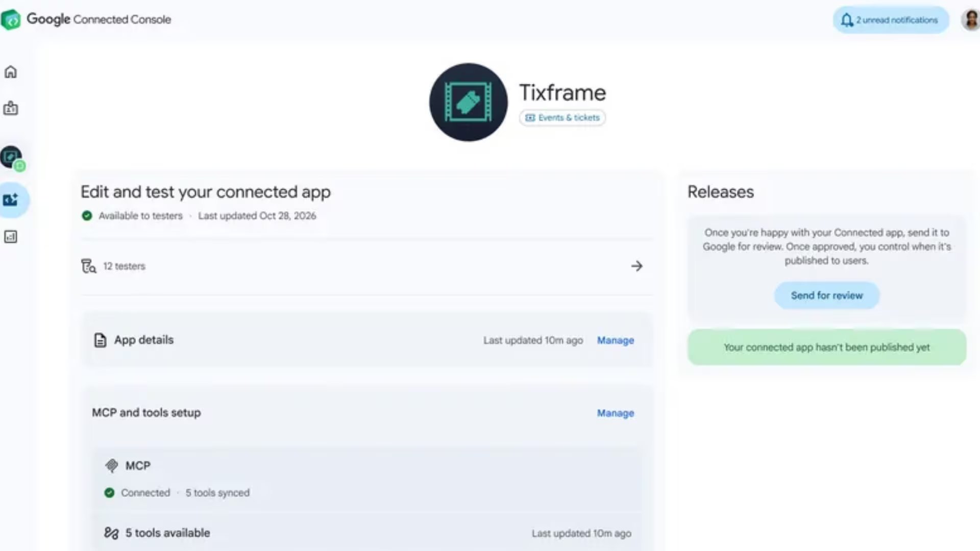Open the analytics chart icon in the sidebar
Image resolution: width=980 pixels, height=551 pixels.
11,237
